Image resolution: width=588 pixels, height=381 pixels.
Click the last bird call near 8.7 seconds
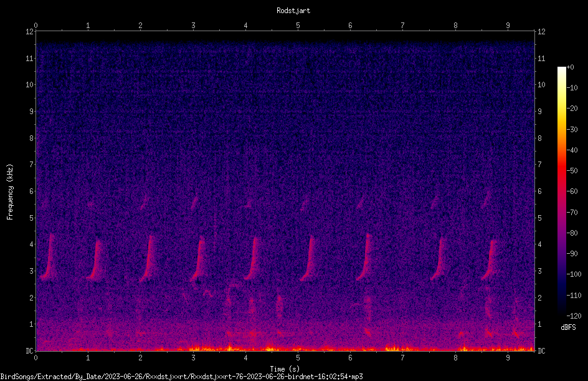coord(490,261)
